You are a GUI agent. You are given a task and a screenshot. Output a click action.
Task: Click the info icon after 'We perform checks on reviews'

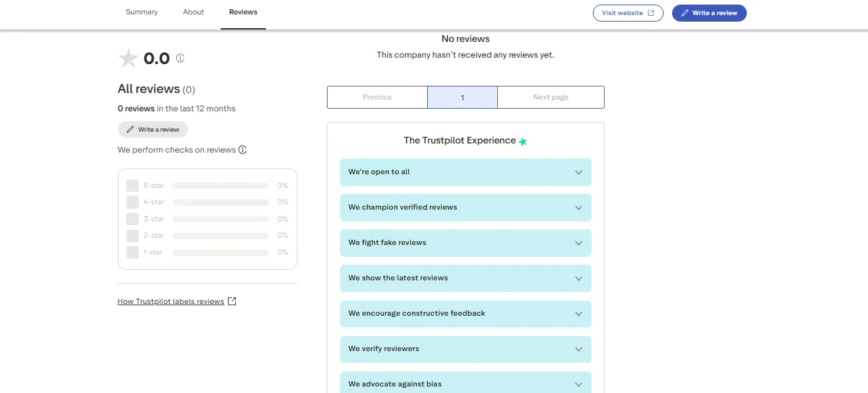tap(242, 150)
